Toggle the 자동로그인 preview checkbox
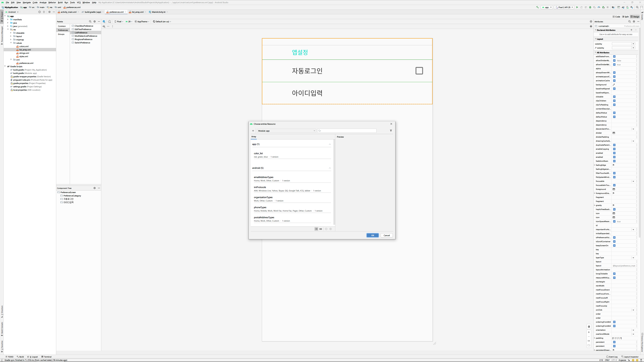 [419, 71]
